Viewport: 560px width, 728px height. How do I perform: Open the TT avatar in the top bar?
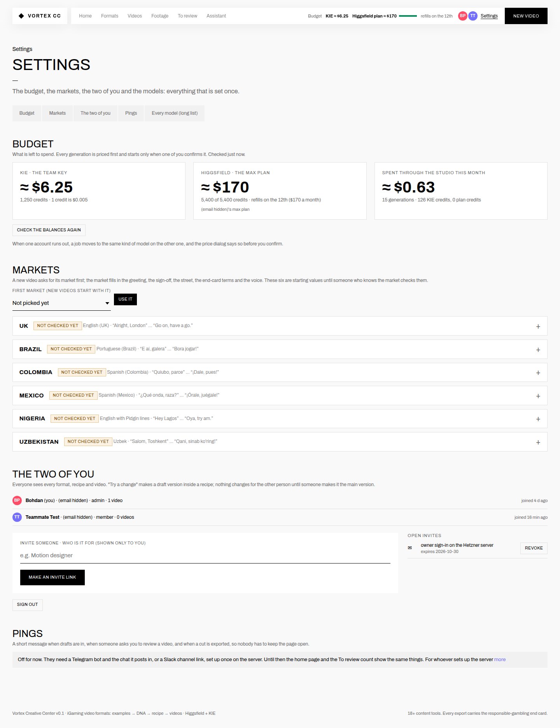click(x=472, y=16)
